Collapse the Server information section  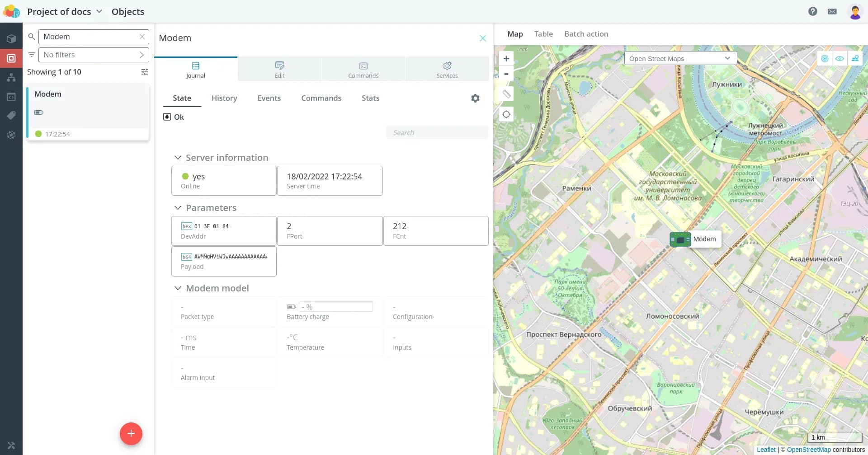[178, 158]
